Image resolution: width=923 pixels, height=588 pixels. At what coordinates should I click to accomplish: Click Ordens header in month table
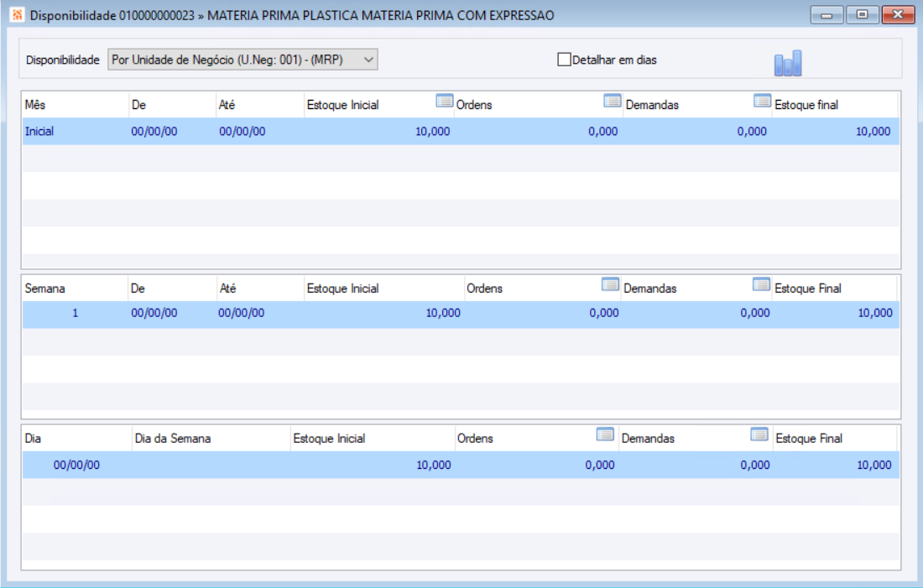(x=474, y=105)
